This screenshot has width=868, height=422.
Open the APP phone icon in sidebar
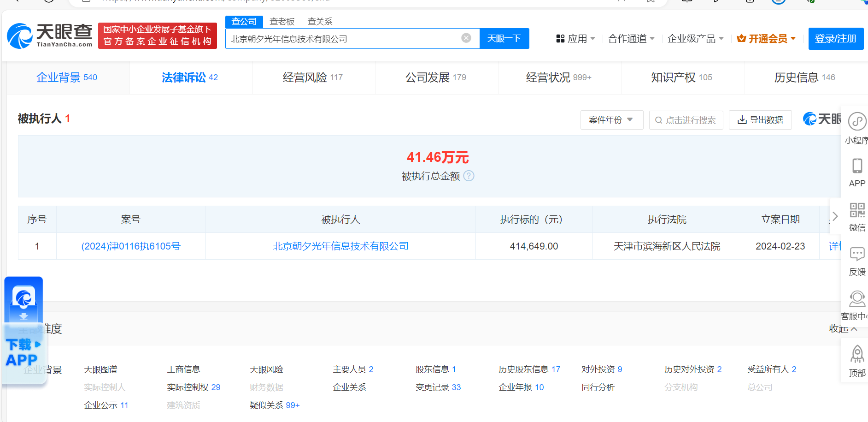click(x=857, y=166)
